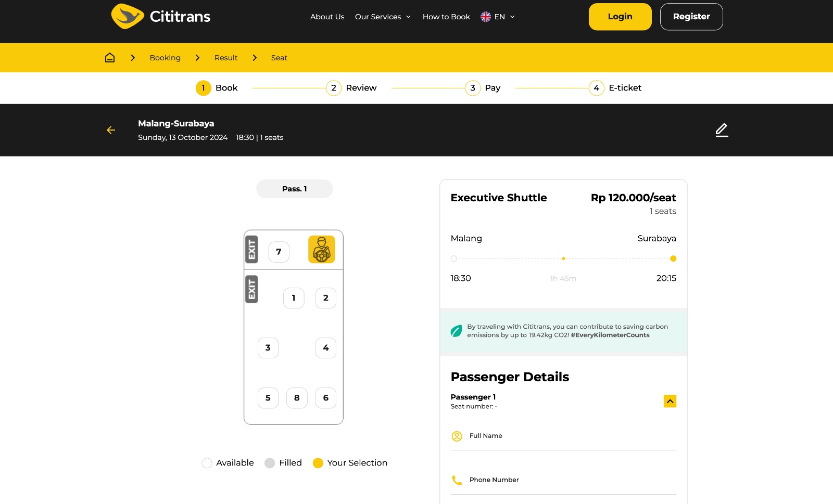
Task: Click the Cititrans bird logo
Action: 127,17
